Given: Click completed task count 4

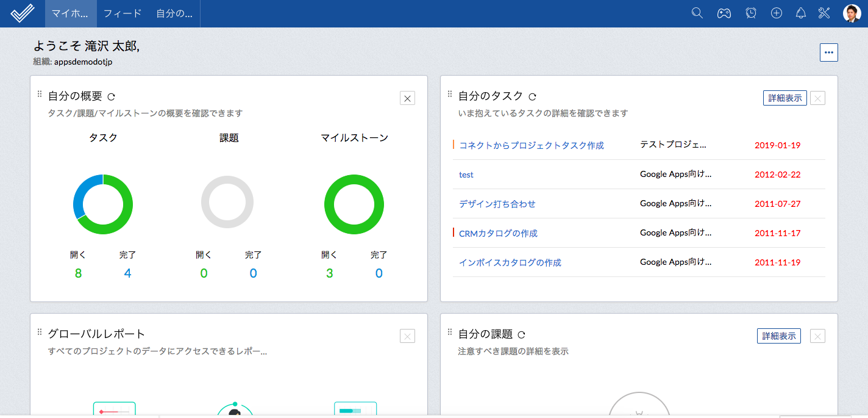Looking at the screenshot, I should point(127,273).
